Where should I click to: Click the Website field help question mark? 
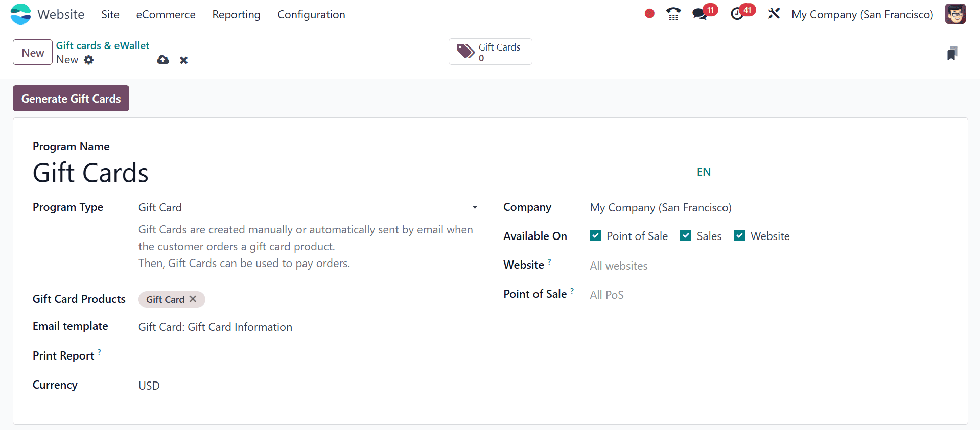549,261
